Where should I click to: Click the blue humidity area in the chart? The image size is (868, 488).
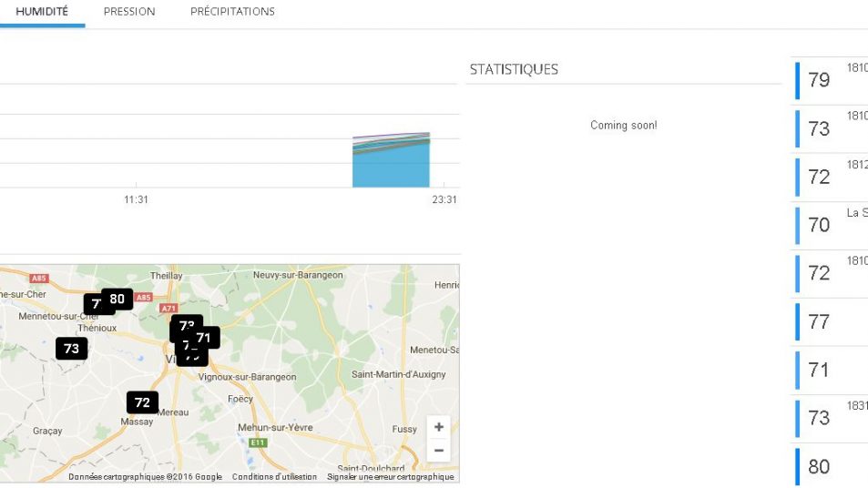pos(391,167)
